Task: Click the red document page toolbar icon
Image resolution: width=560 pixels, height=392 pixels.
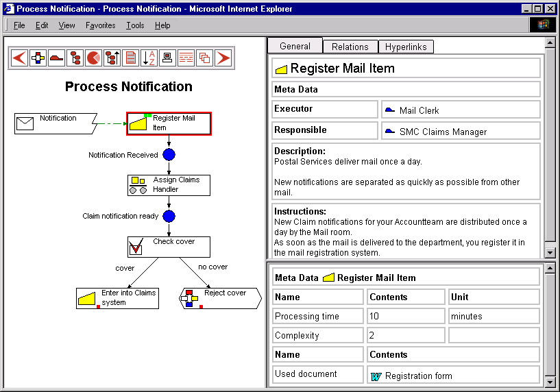Action: [130, 58]
